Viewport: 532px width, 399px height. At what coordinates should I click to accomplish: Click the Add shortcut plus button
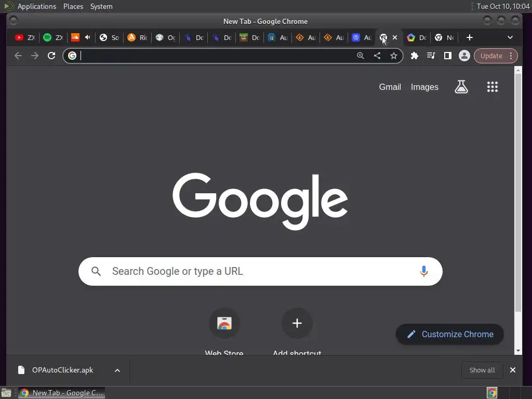[297, 323]
